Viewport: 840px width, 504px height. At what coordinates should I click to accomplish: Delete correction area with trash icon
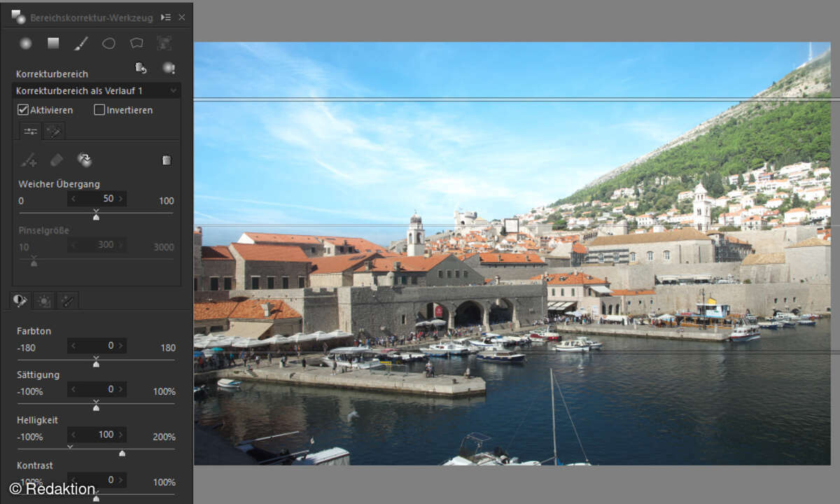[167, 160]
